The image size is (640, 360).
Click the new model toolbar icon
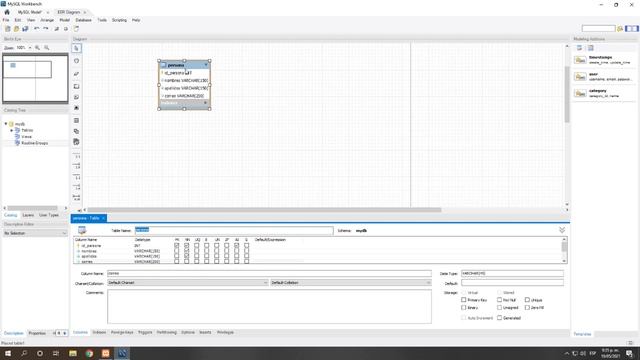pos(8,29)
